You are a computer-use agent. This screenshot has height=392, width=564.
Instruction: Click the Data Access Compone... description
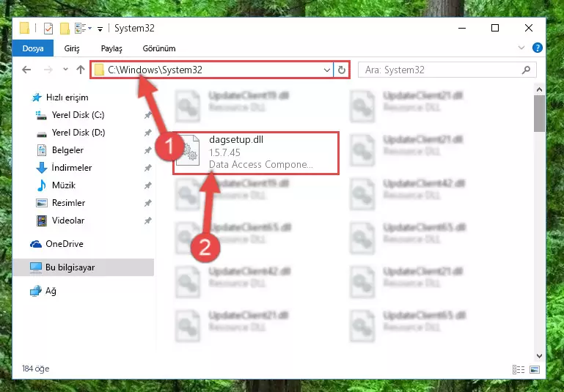click(x=261, y=165)
